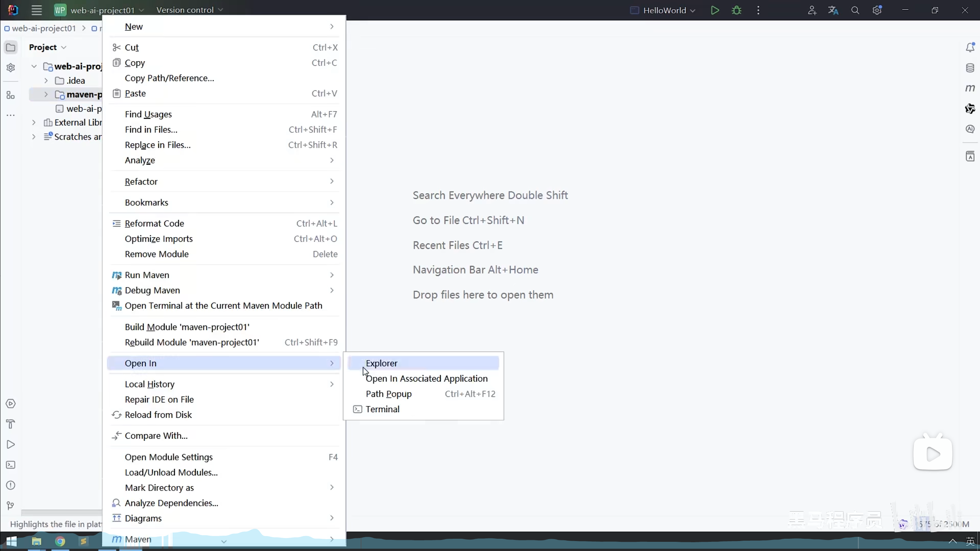This screenshot has width=980, height=551.
Task: Open Notifications bell icon
Action: pyautogui.click(x=970, y=47)
